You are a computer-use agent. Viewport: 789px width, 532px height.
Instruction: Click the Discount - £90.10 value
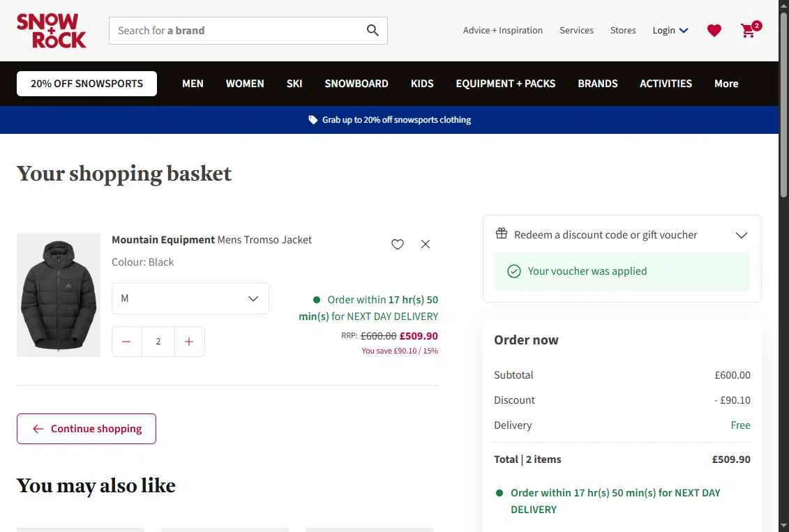(732, 400)
